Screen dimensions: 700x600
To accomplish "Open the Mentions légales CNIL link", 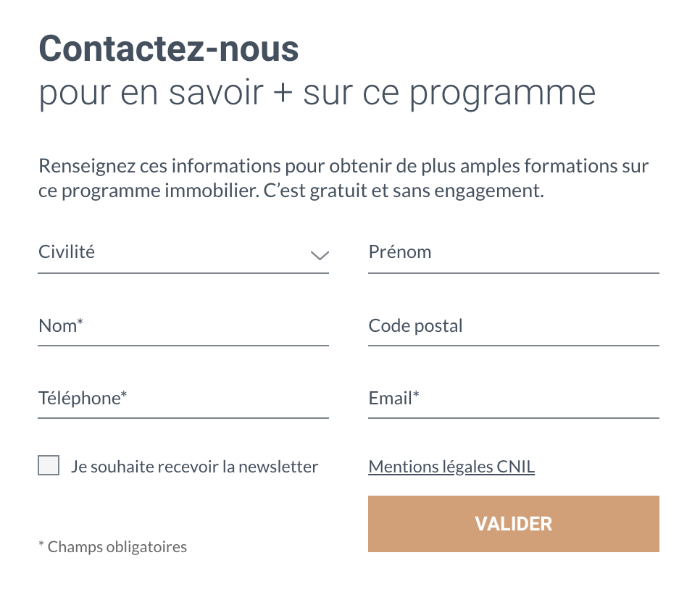I will (451, 467).
